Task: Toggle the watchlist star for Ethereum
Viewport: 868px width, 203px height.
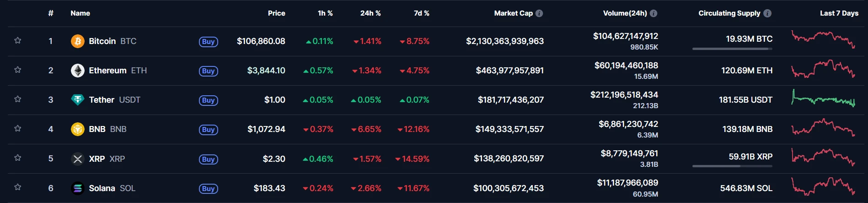Action: point(18,70)
